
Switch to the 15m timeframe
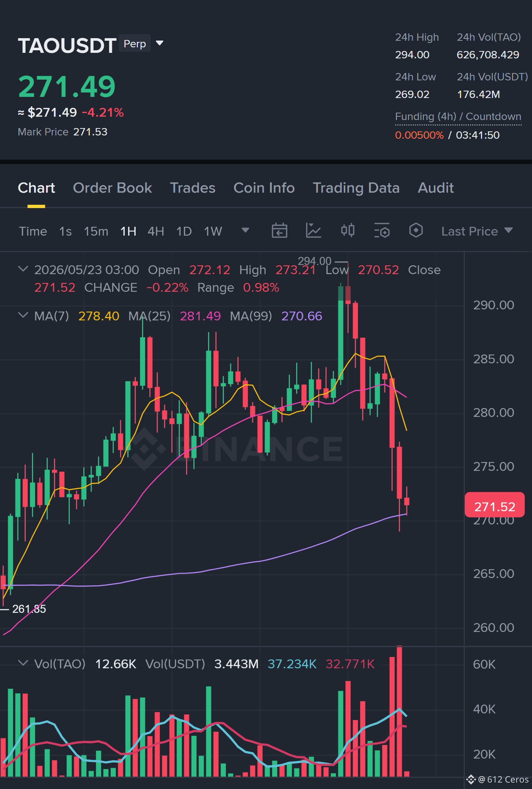pyautogui.click(x=96, y=231)
